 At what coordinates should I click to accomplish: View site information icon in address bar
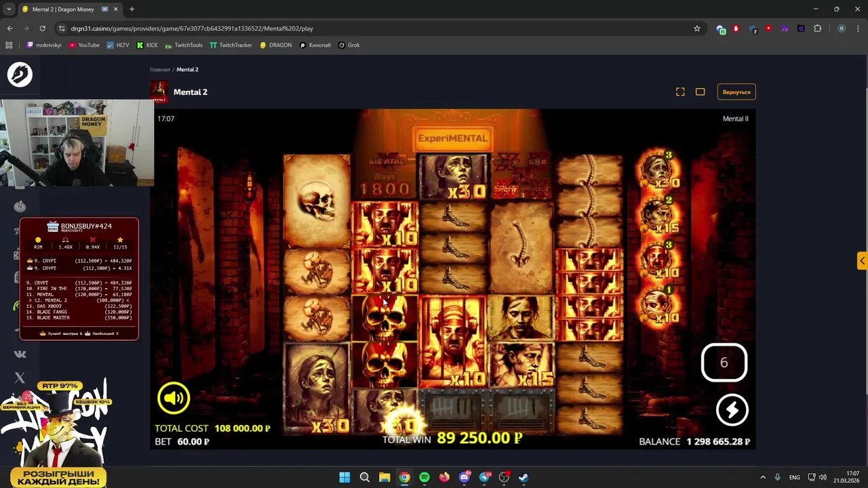point(62,28)
